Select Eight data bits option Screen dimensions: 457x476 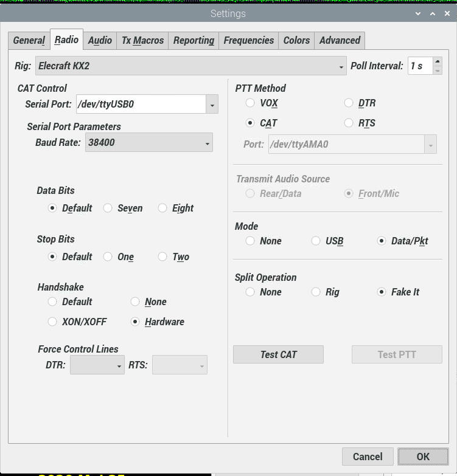(163, 208)
